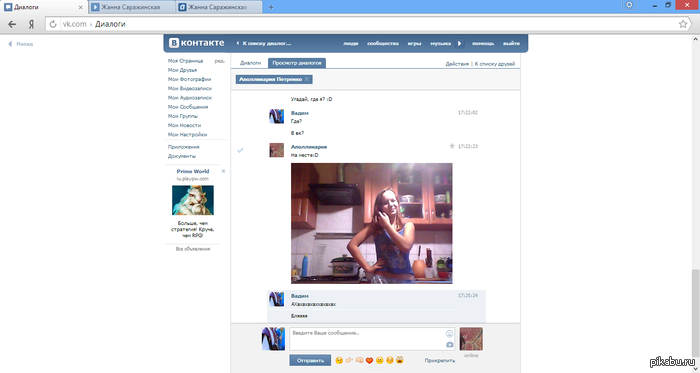Screen dimensions: 700x373
Task: Insert the pointing hand emoji
Action: [349, 360]
